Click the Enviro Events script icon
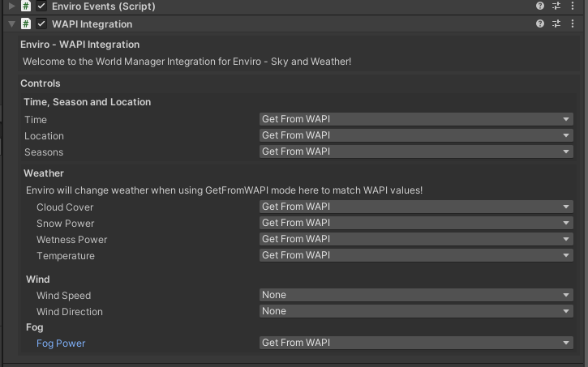Image resolution: width=588 pixels, height=367 pixels. [26, 6]
